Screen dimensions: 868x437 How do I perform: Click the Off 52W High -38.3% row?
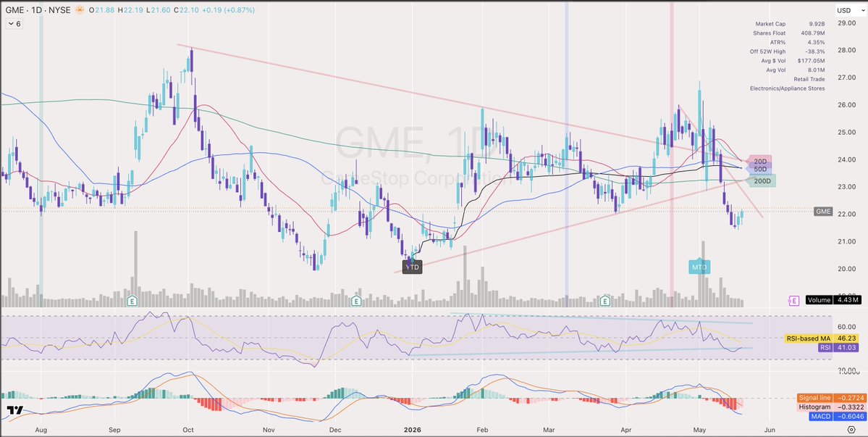tap(788, 51)
